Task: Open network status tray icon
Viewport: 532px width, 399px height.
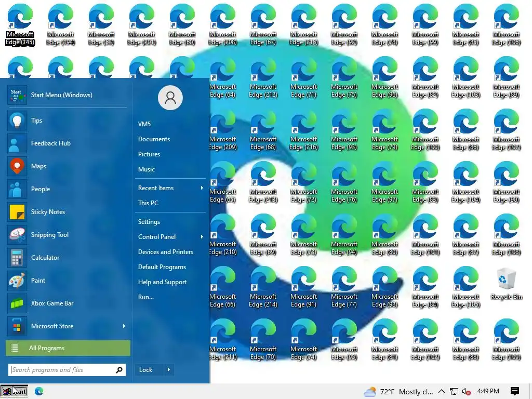Action: click(454, 391)
